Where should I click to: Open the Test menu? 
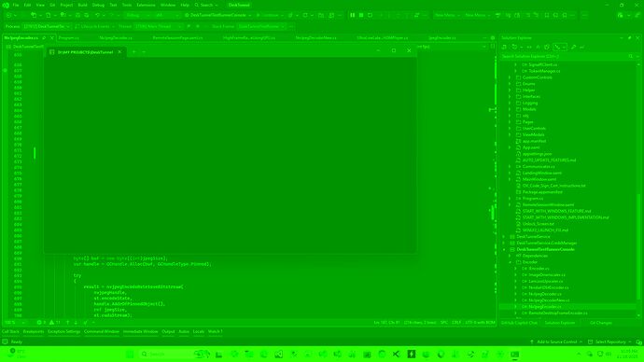113,5
